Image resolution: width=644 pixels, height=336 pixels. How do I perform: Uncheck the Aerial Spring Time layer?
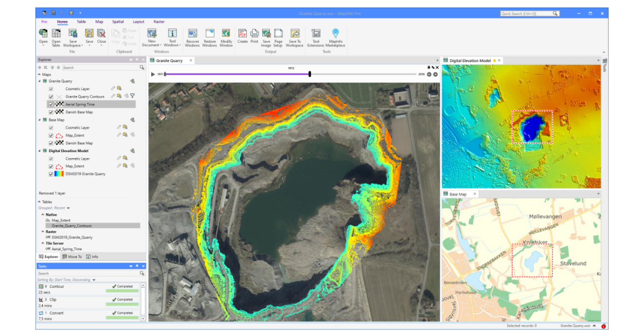50,104
